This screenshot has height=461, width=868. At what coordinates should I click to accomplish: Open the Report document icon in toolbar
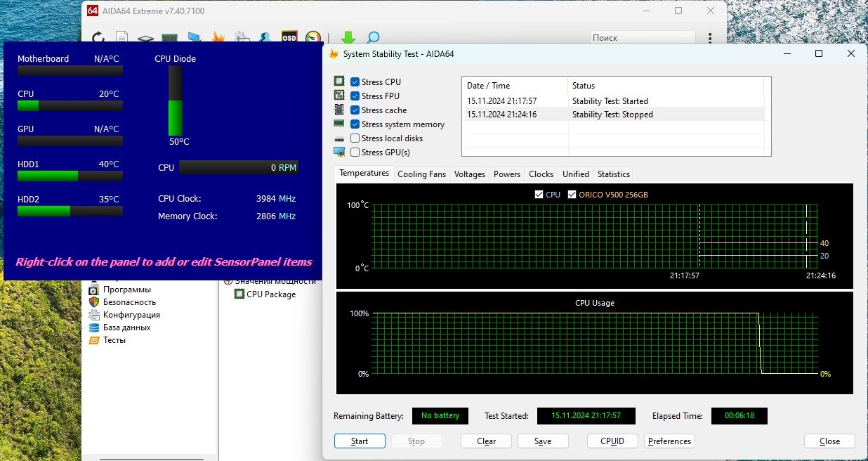[121, 37]
